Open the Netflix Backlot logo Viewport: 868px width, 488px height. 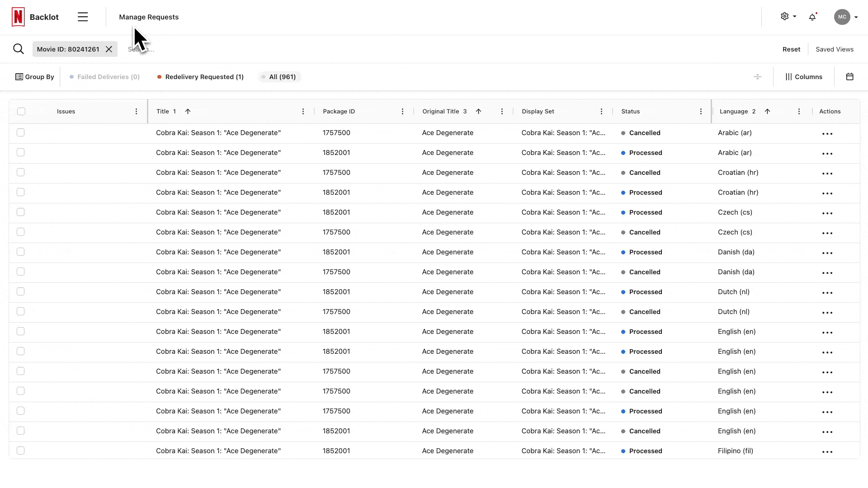pos(18,16)
